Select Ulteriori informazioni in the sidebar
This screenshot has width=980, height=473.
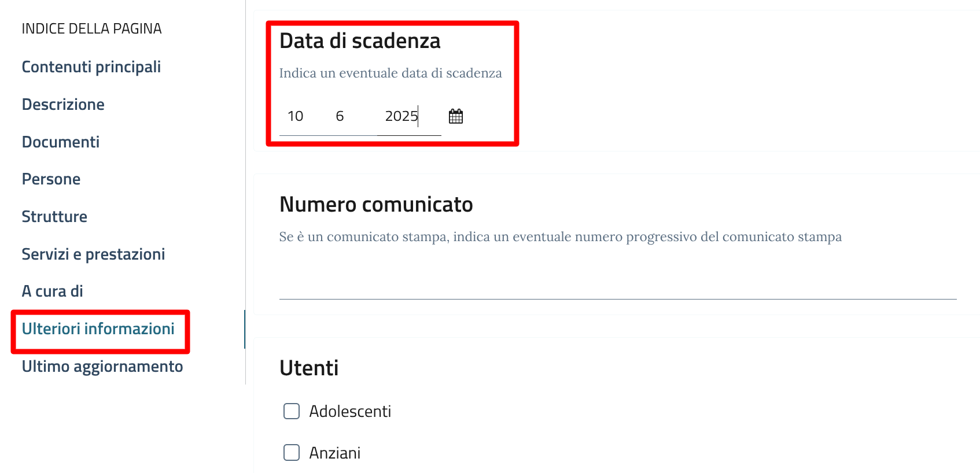(x=98, y=329)
